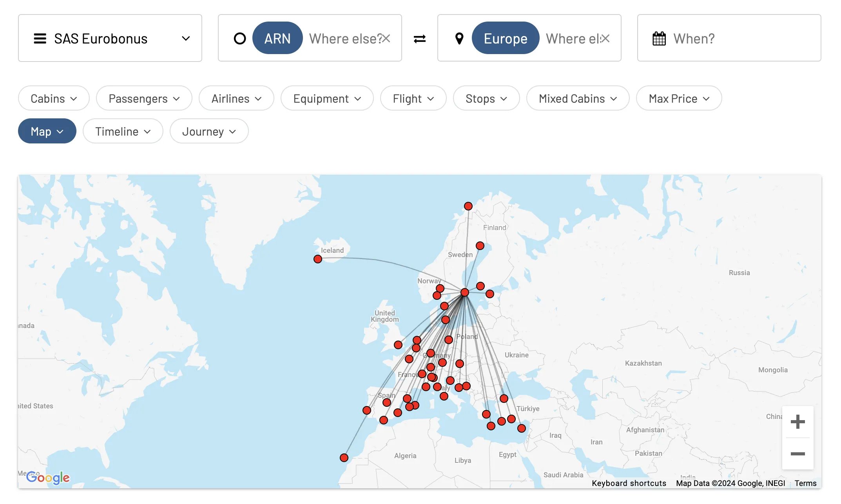Click the marker near Finland label
Screen dimensions: 841x504
tap(480, 246)
